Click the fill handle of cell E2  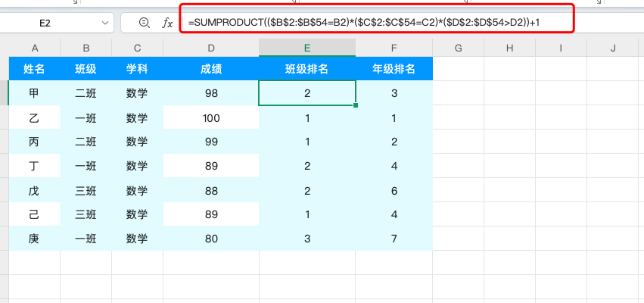pos(356,105)
